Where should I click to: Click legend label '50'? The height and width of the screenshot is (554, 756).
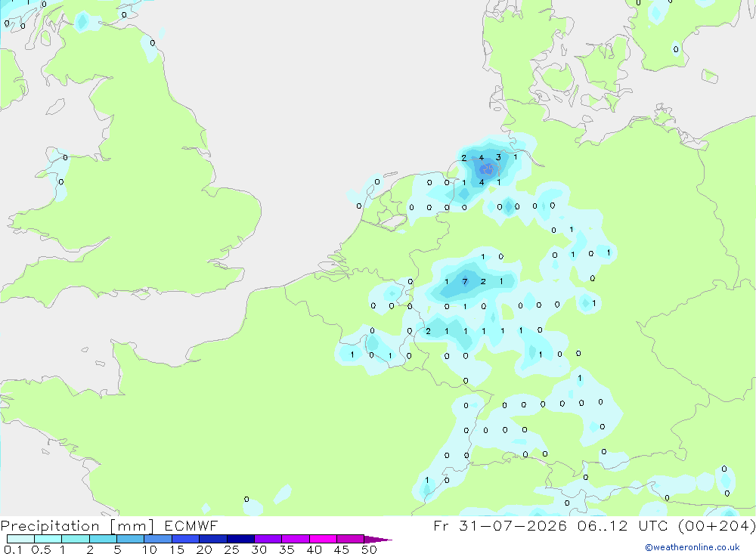tap(370, 549)
